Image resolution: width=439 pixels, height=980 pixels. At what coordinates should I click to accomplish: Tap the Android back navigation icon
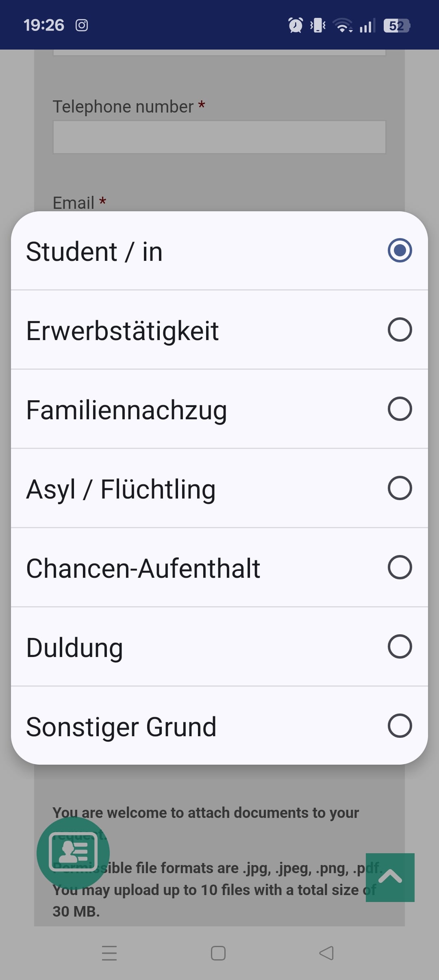[x=326, y=953]
